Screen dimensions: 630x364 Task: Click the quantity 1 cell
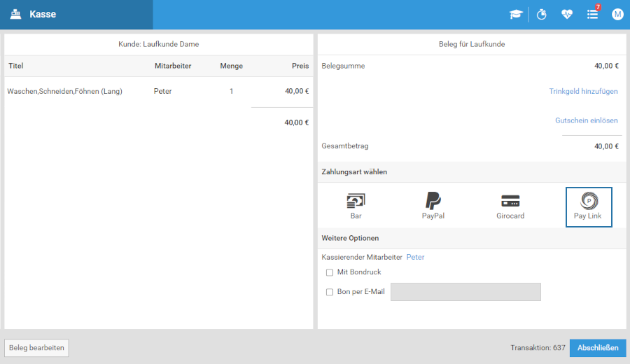click(x=232, y=91)
